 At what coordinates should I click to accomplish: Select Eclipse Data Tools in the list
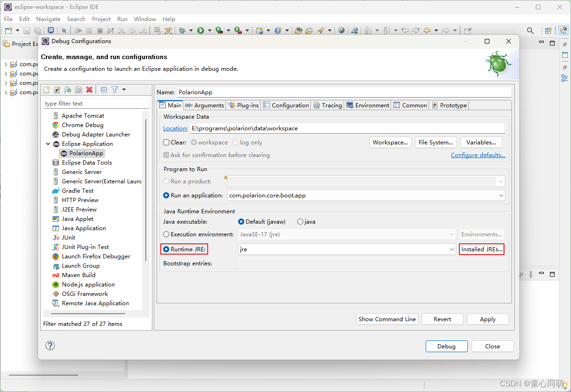tap(87, 162)
